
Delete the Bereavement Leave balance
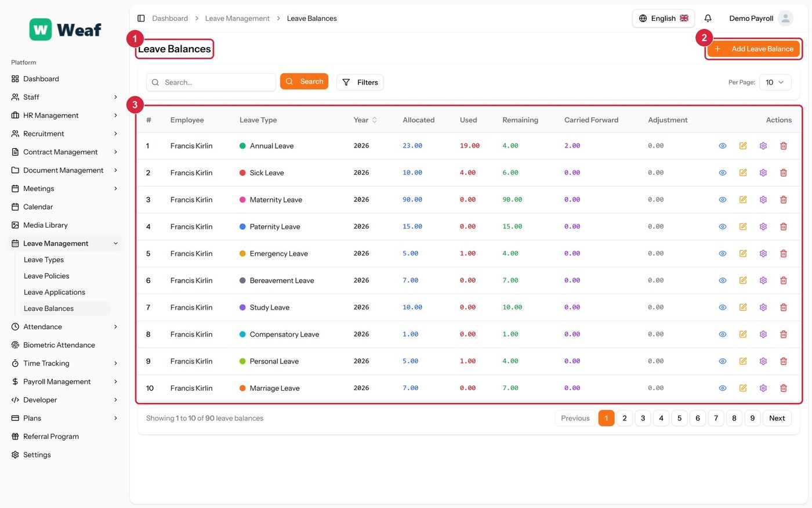click(784, 280)
